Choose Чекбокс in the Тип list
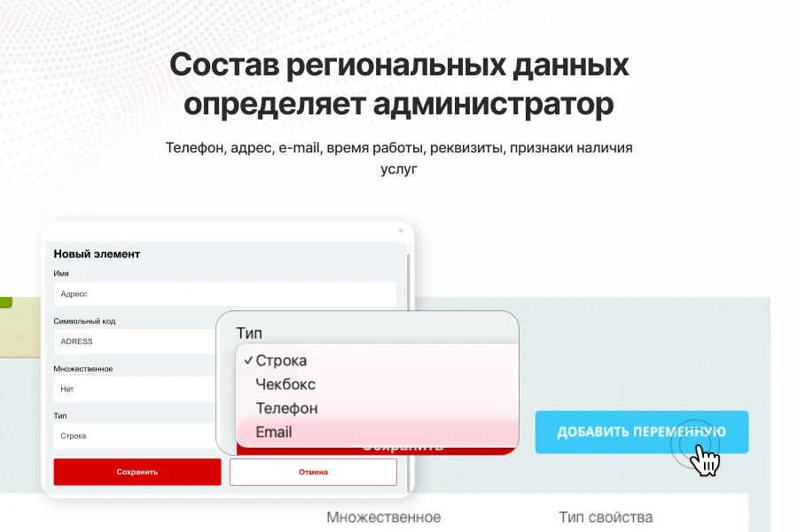The height and width of the screenshot is (532, 798). click(x=377, y=384)
